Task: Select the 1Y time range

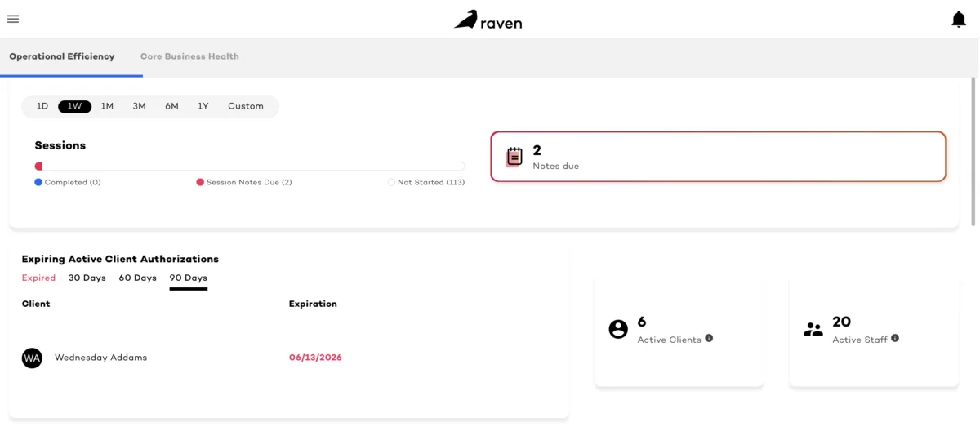Action: point(203,106)
